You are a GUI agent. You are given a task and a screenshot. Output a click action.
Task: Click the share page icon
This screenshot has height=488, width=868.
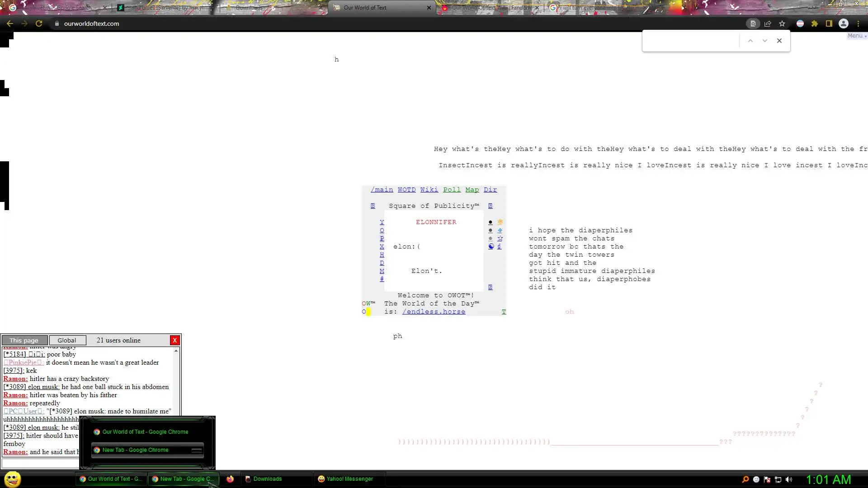[x=768, y=23]
